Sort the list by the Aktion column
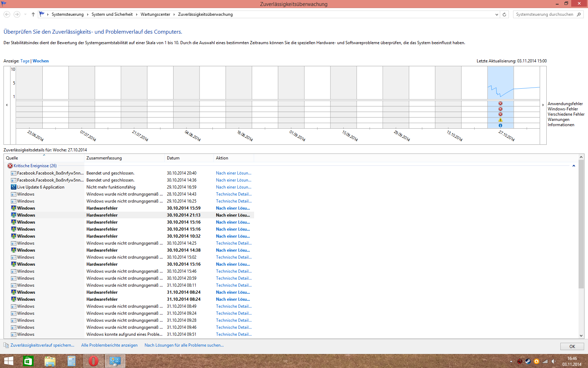588x368 pixels. point(234,158)
